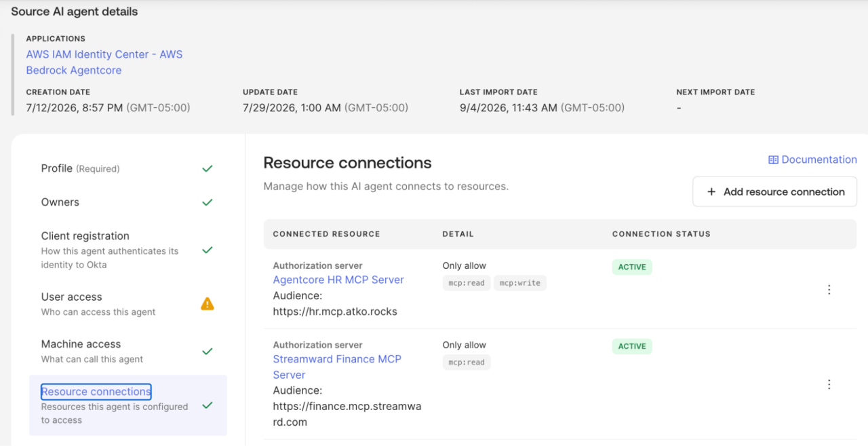Viewport: 868px width, 446px height.
Task: Click 'Manage how this AI agent connects to resources.'
Action: tap(386, 186)
